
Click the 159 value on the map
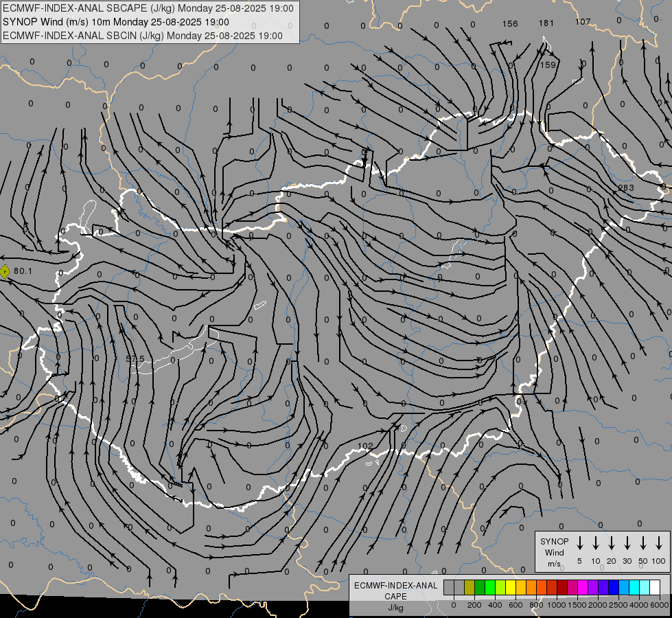pyautogui.click(x=548, y=65)
